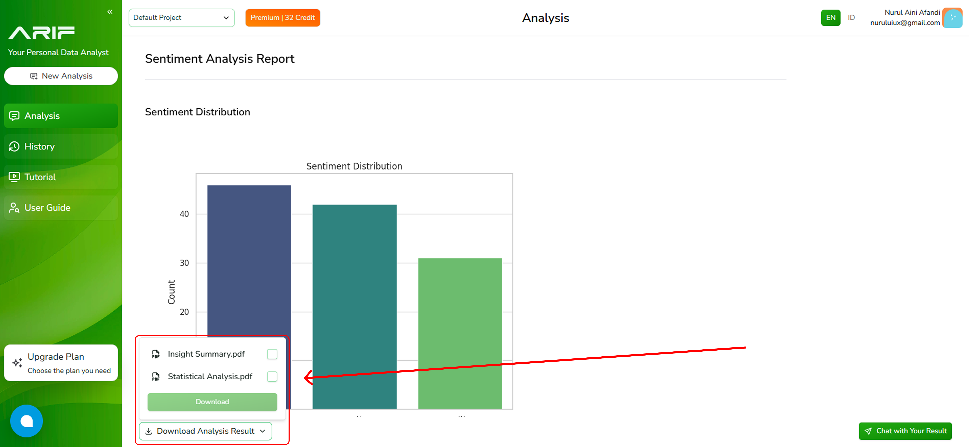Click the Premium 32 Credit badge

click(283, 18)
